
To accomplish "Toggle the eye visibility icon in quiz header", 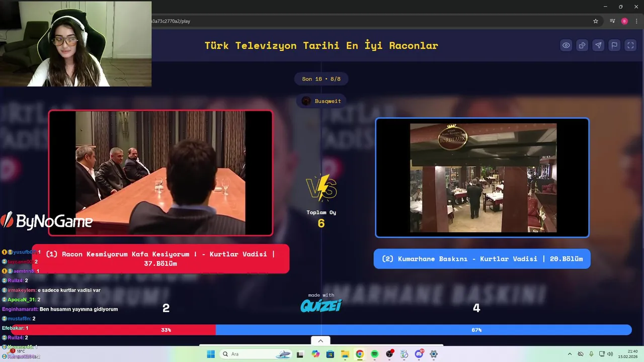I will 566,45.
